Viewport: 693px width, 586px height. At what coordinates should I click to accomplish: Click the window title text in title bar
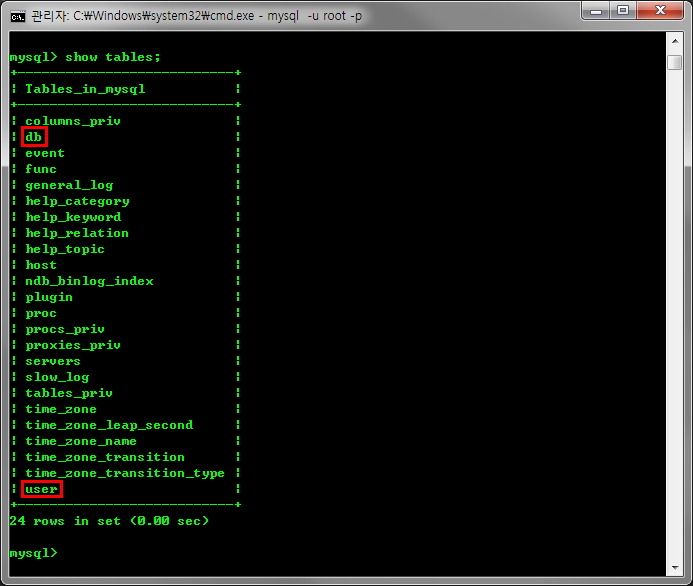197,16
